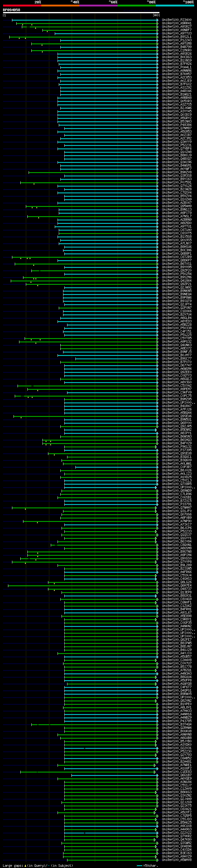Select hit label UniRef100_C9KFV9
The image size is (197, 868).
click(176, 393)
